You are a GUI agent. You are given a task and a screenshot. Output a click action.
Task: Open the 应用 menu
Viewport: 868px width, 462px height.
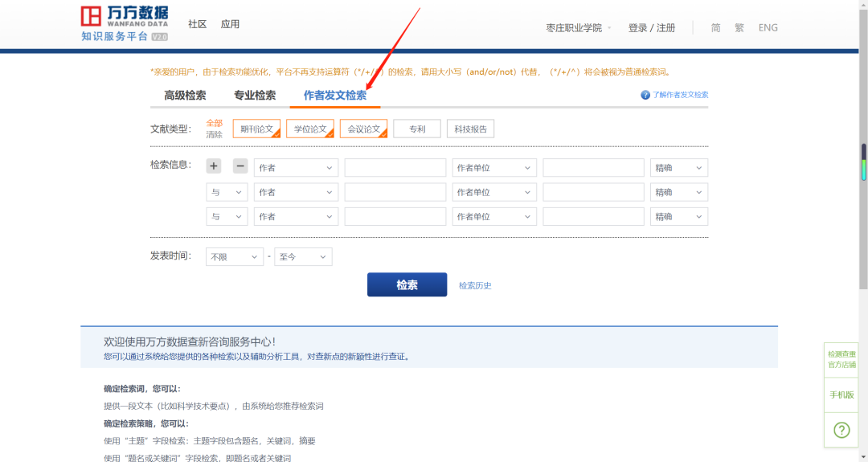pyautogui.click(x=230, y=24)
